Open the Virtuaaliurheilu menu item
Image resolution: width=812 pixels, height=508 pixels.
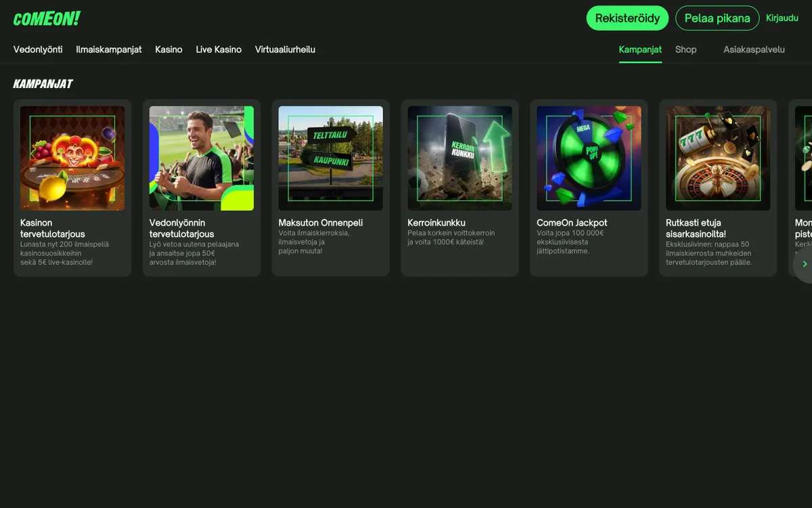pos(285,49)
